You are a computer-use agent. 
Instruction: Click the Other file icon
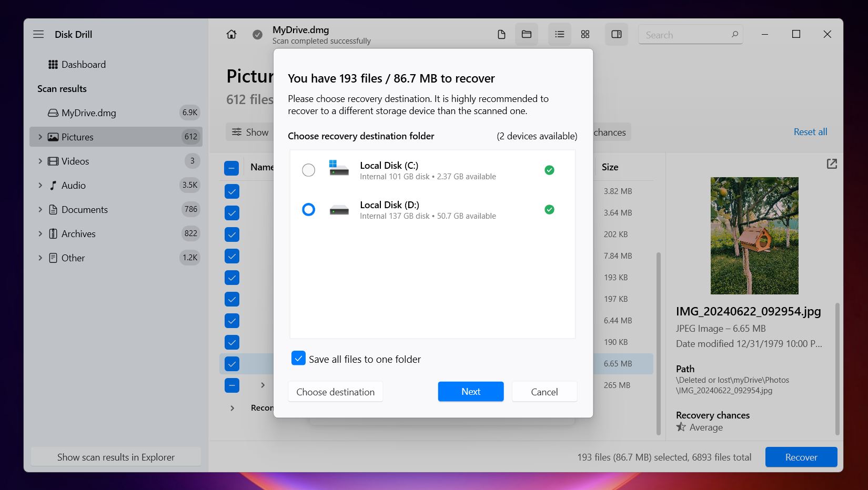(53, 258)
